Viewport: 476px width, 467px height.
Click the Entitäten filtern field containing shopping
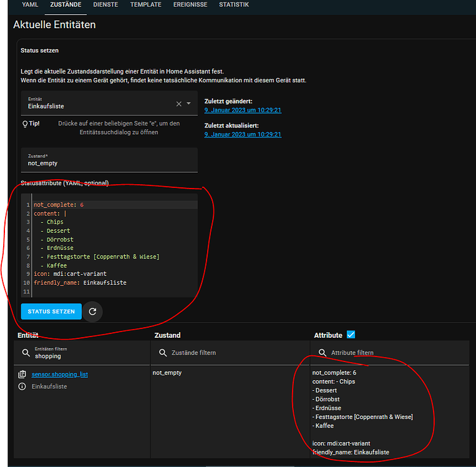82,353
